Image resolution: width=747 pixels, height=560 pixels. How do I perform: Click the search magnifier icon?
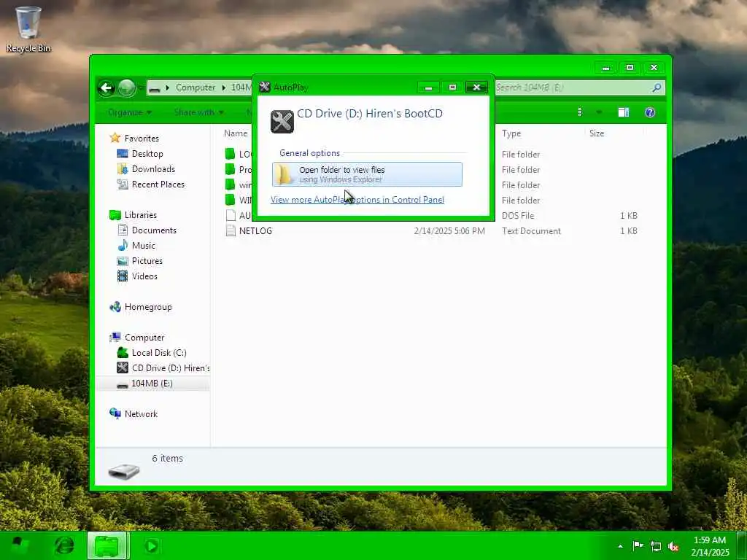tap(657, 87)
